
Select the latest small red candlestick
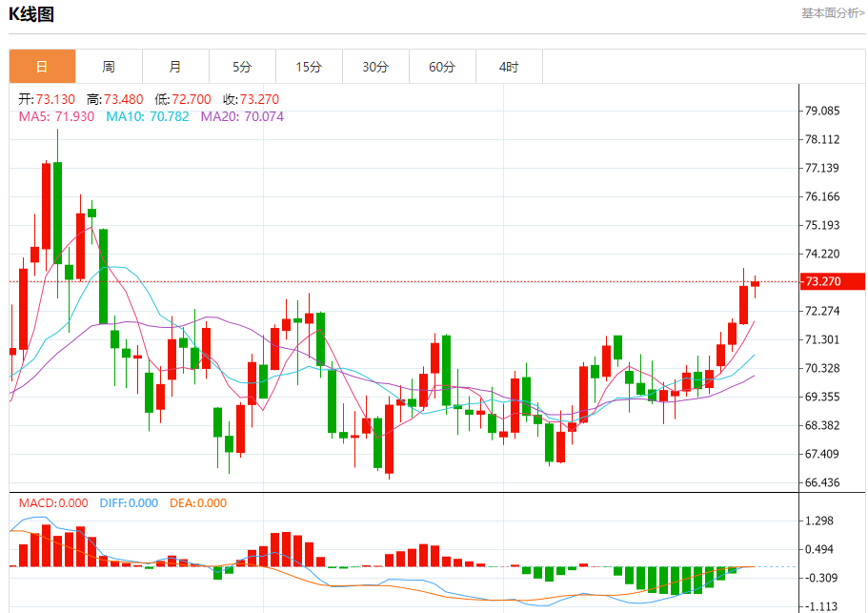(755, 284)
